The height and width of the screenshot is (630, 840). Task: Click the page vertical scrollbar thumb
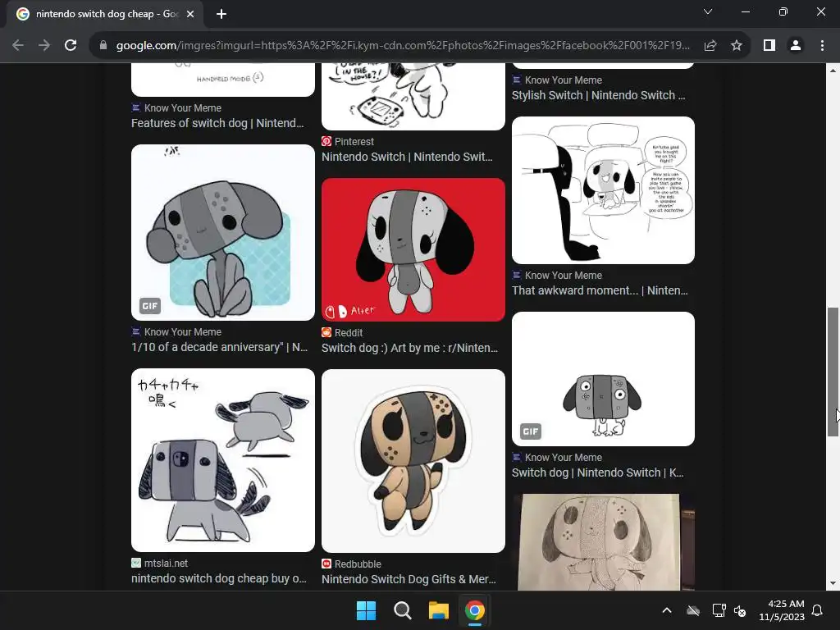click(x=833, y=372)
